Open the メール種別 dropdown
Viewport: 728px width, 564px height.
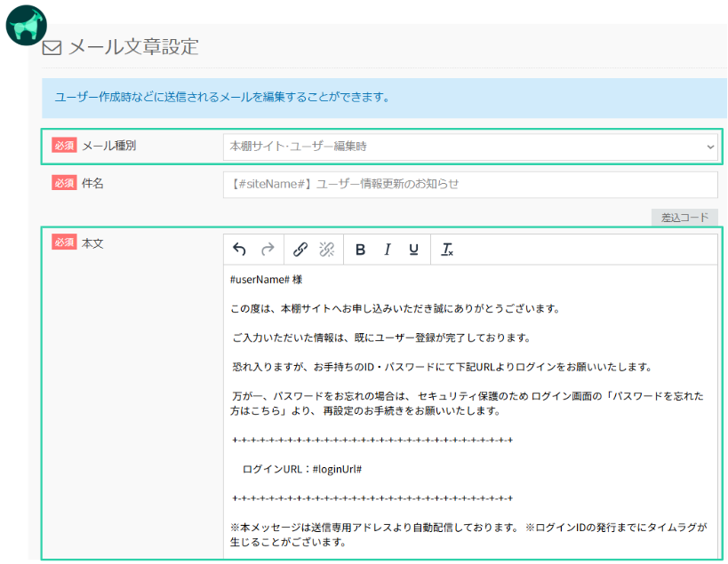tap(471, 147)
